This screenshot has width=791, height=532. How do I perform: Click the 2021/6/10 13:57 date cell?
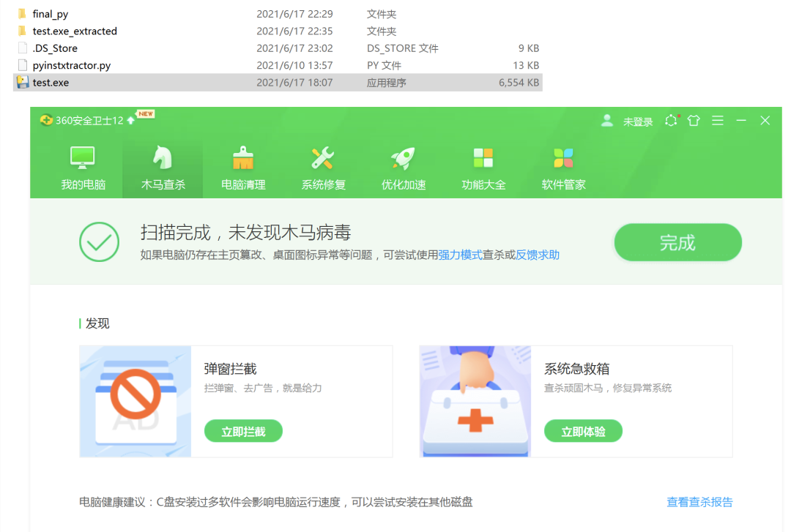point(294,66)
